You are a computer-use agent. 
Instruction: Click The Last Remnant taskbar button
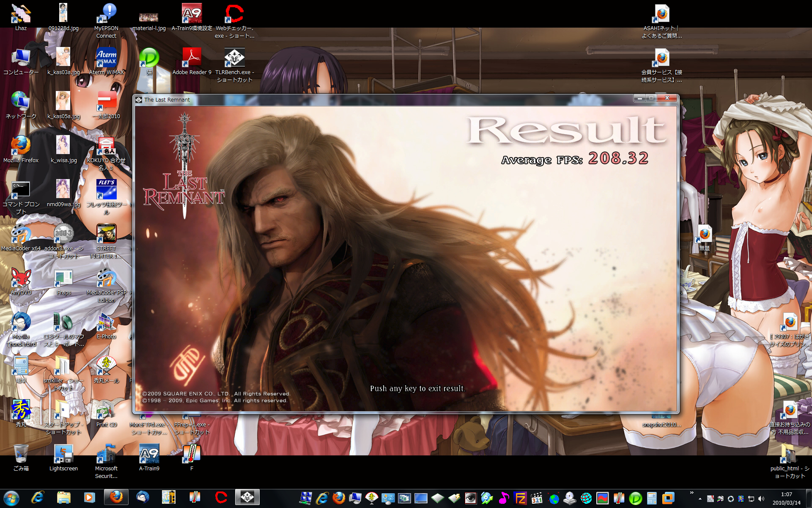[247, 498]
